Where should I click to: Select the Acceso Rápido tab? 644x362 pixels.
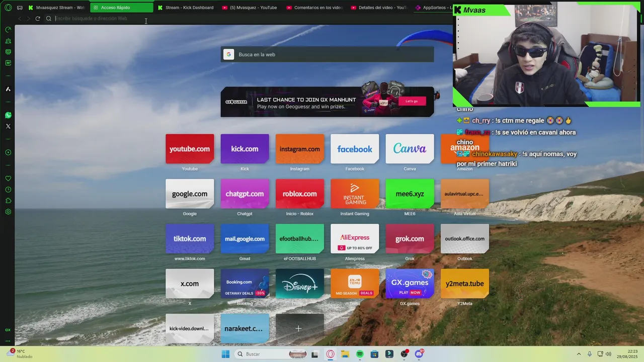(122, 8)
